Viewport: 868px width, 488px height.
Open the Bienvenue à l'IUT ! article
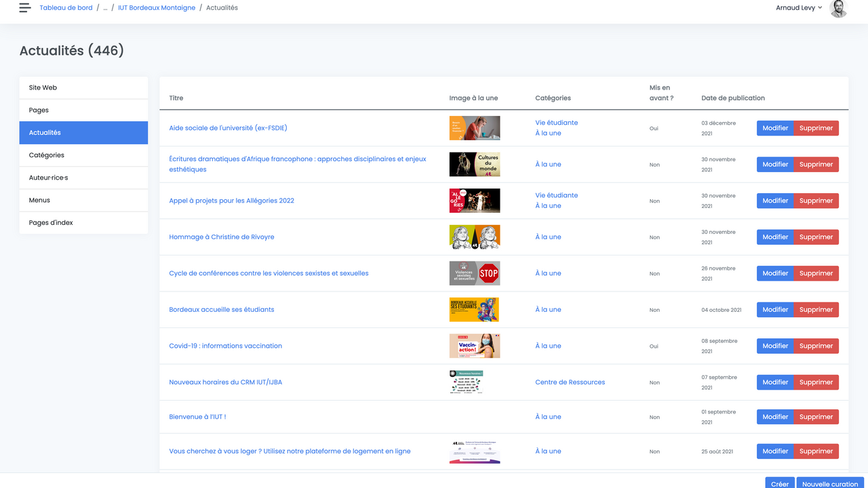[x=197, y=417]
